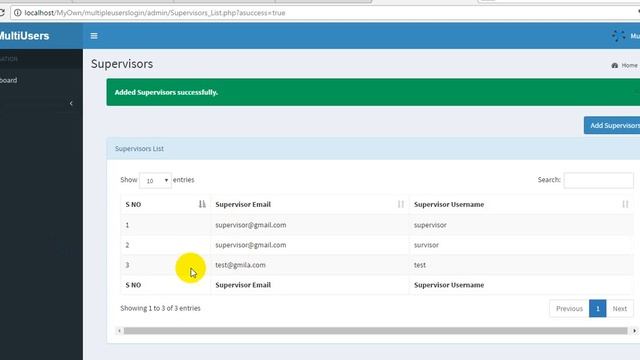Open the Dashboard sidebar item
The width and height of the screenshot is (640, 360).
[x=9, y=80]
